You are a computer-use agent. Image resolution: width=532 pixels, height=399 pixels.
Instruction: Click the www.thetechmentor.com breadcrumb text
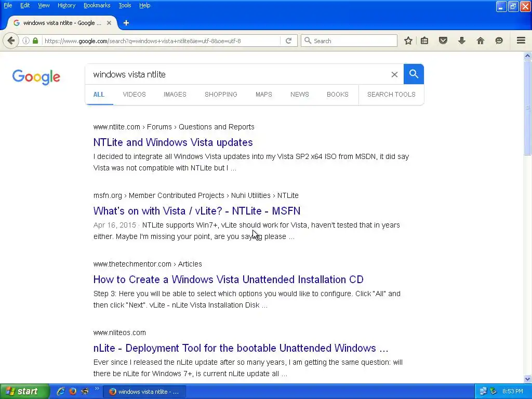132,264
